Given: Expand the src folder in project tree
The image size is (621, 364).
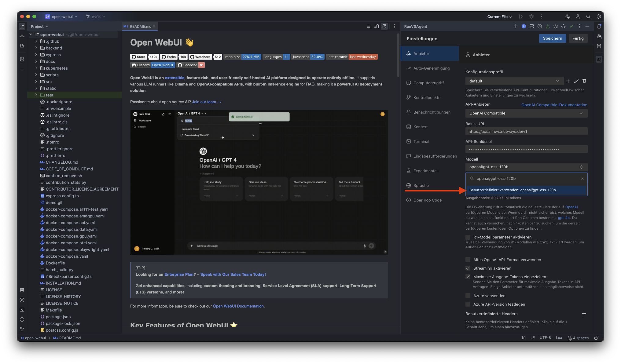Looking at the screenshot, I should click(36, 82).
